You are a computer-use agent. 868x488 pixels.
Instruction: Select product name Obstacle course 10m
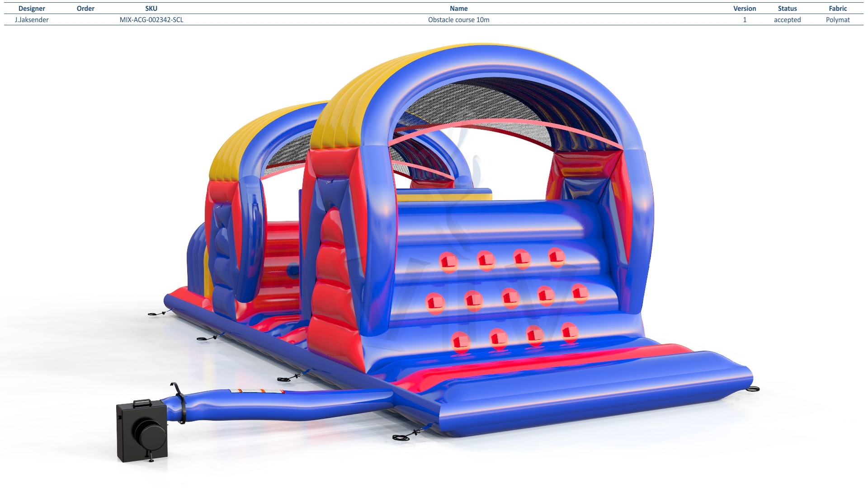pos(458,20)
